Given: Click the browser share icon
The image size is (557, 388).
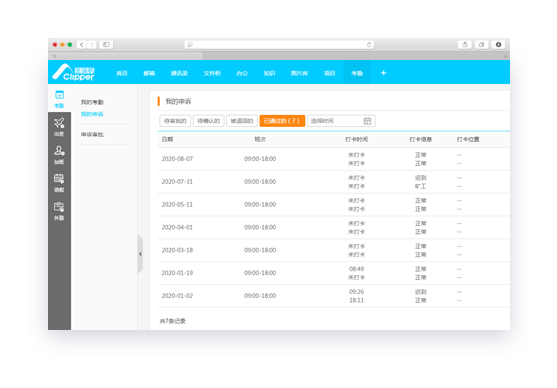Looking at the screenshot, I should click(x=465, y=44).
